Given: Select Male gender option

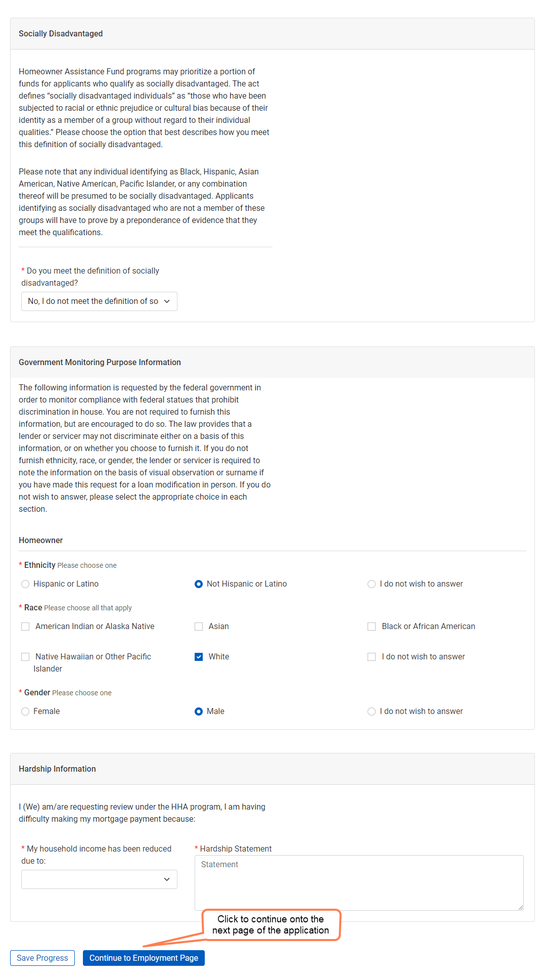Looking at the screenshot, I should 199,711.
